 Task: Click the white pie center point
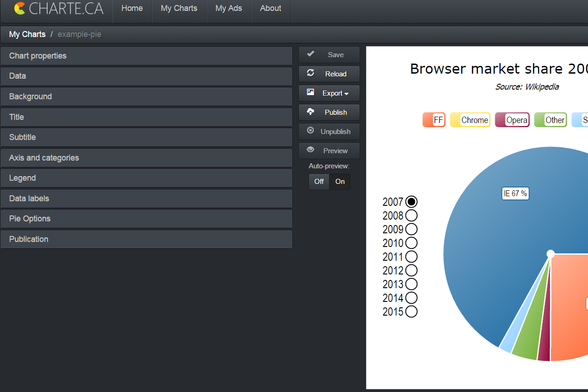click(x=551, y=254)
